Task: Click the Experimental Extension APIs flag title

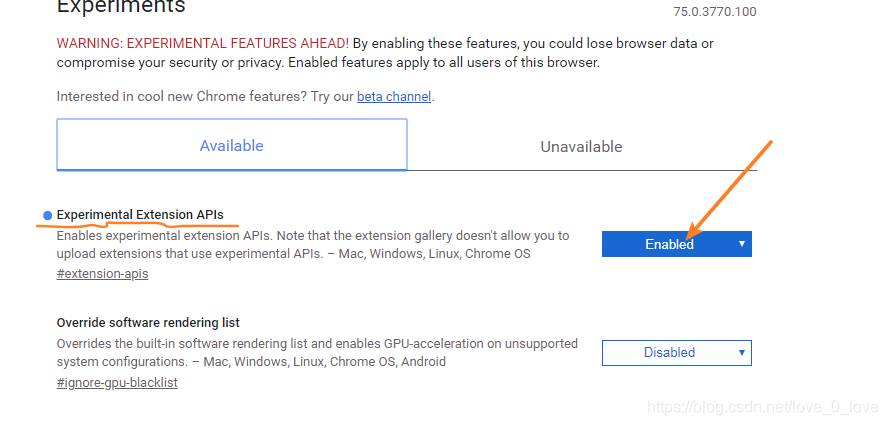Action: (140, 214)
